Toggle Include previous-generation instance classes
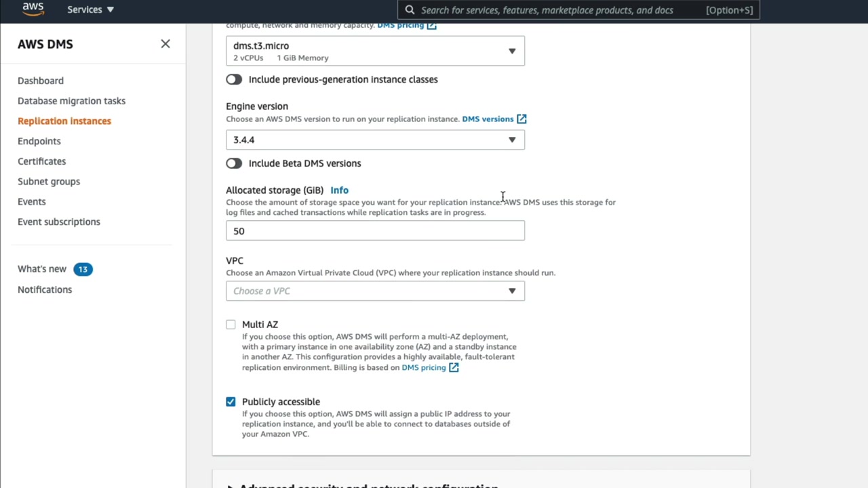 point(234,80)
